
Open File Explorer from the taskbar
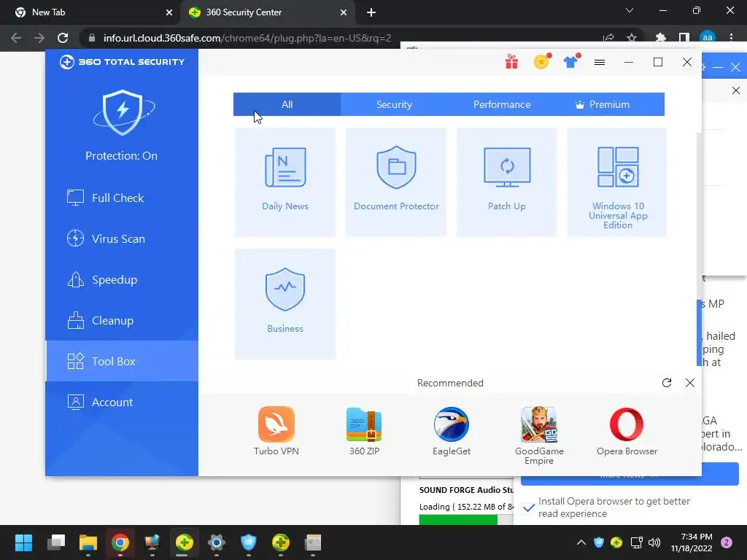(x=88, y=542)
